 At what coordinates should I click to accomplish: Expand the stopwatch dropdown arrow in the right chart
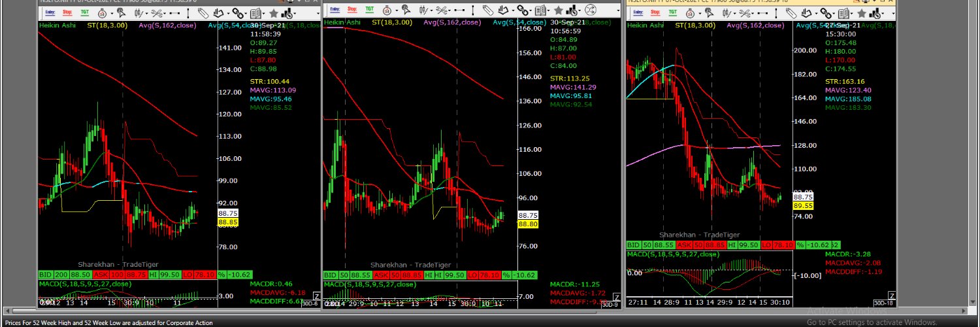click(700, 14)
